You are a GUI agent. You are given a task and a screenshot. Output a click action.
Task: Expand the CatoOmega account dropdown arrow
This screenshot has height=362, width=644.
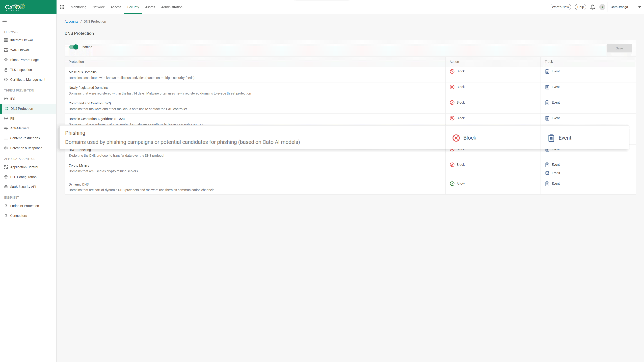(639, 7)
